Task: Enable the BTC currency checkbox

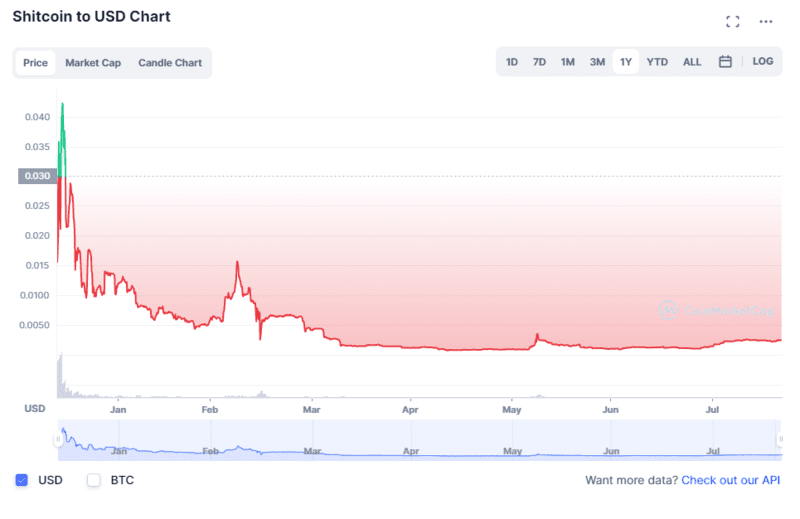Action: [x=94, y=480]
